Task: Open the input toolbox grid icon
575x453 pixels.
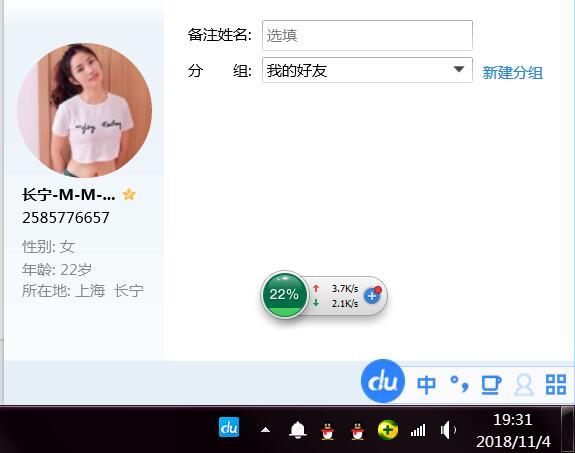Action: point(556,384)
